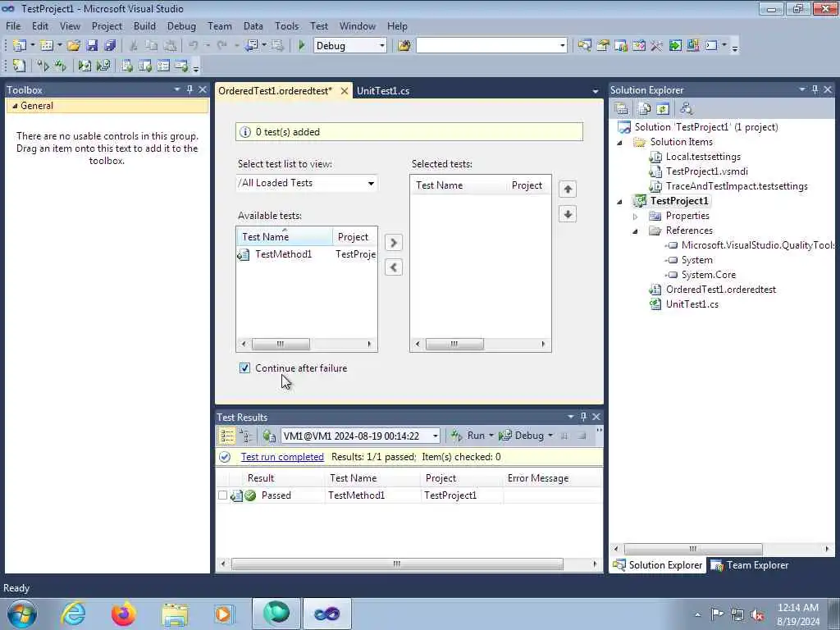Click the Available tests horizontal scrollbar thumb
Screen dimensions: 840x630
coord(281,344)
